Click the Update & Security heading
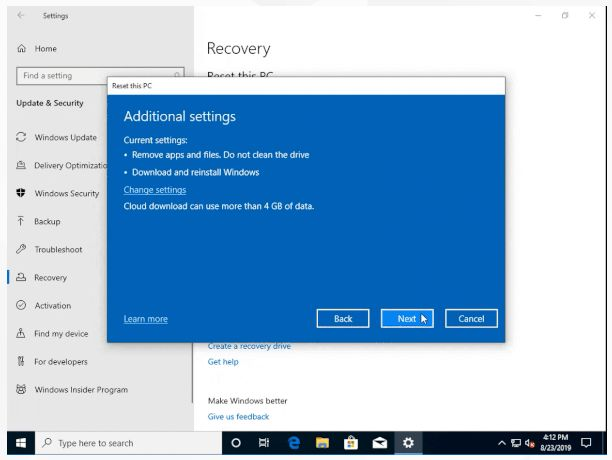612x460 pixels. coord(50,103)
